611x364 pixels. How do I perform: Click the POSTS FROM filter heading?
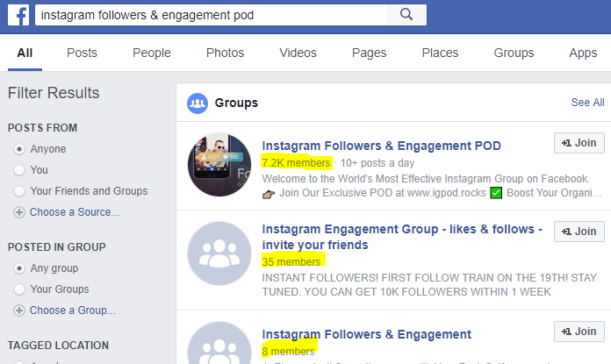pos(42,128)
